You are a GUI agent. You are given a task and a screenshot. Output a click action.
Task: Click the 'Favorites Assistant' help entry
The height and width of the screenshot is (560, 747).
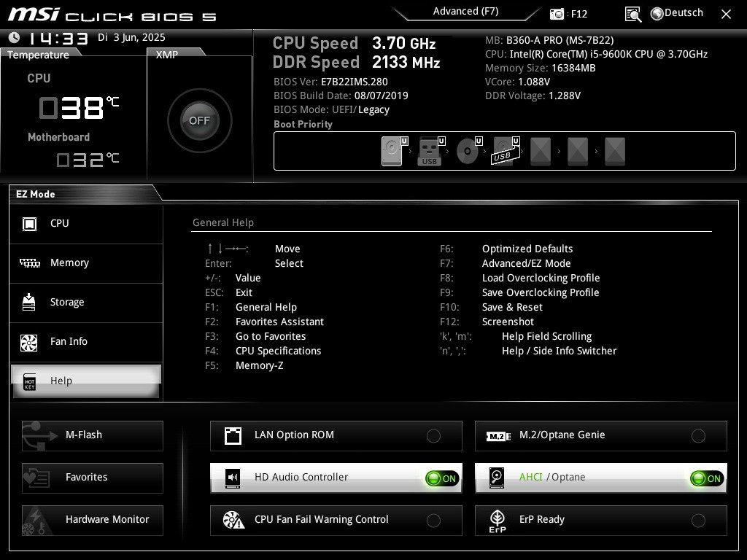[279, 322]
